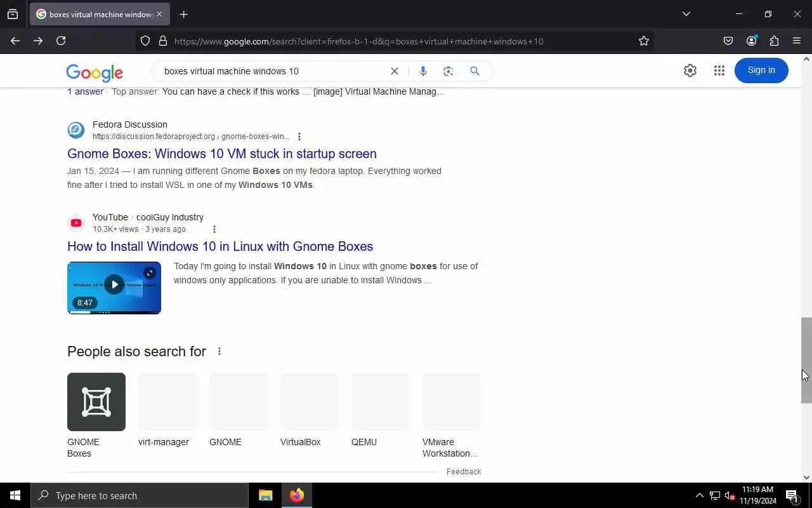
Task: Select the GNOME Boxes suggestion card
Action: [96, 415]
